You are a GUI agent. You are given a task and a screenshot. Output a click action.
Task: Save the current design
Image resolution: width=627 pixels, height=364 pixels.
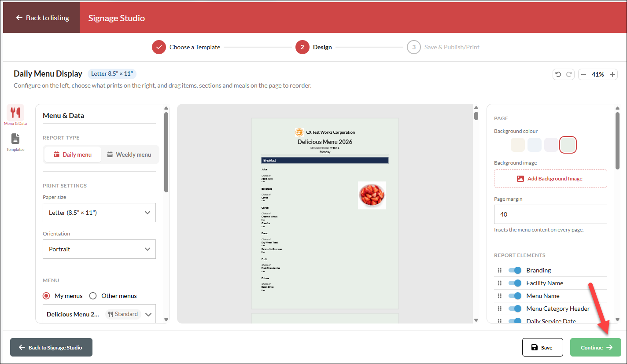(x=542, y=347)
